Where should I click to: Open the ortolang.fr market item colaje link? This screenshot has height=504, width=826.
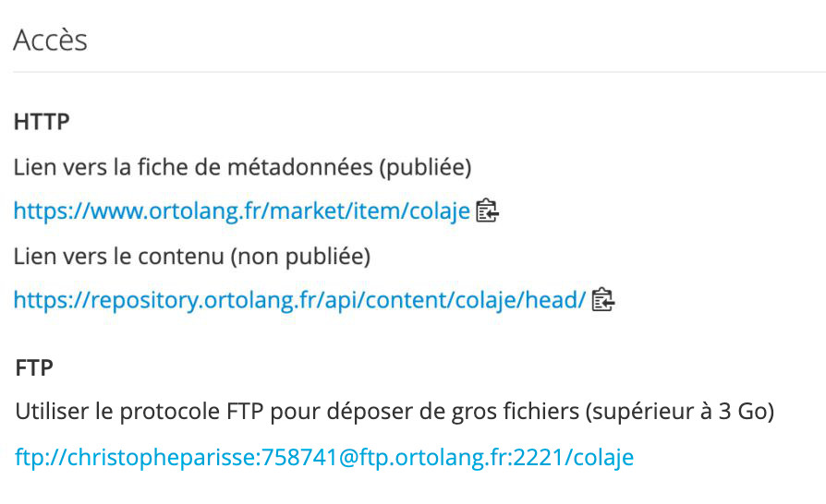241,211
